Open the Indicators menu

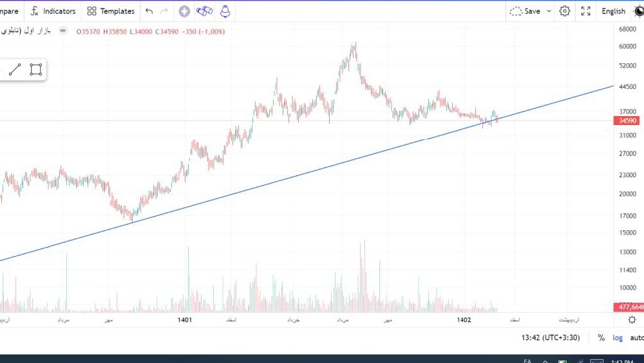[x=53, y=11]
